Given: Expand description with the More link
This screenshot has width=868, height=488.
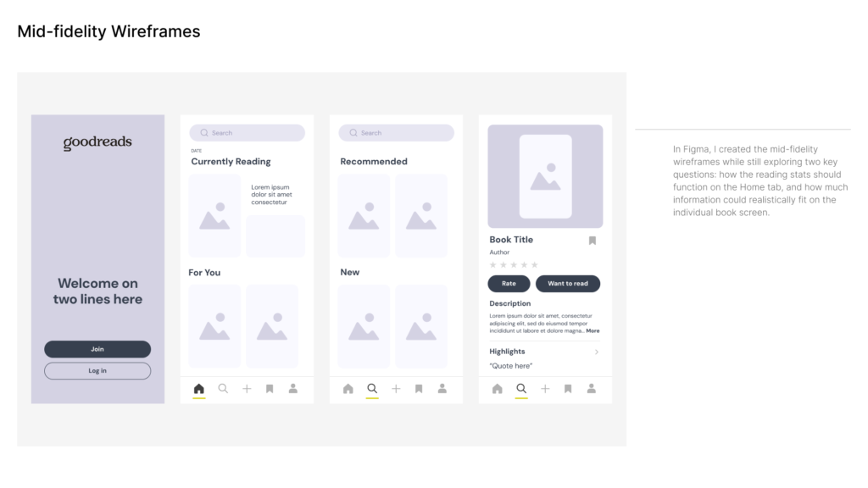Looking at the screenshot, I should (x=593, y=330).
